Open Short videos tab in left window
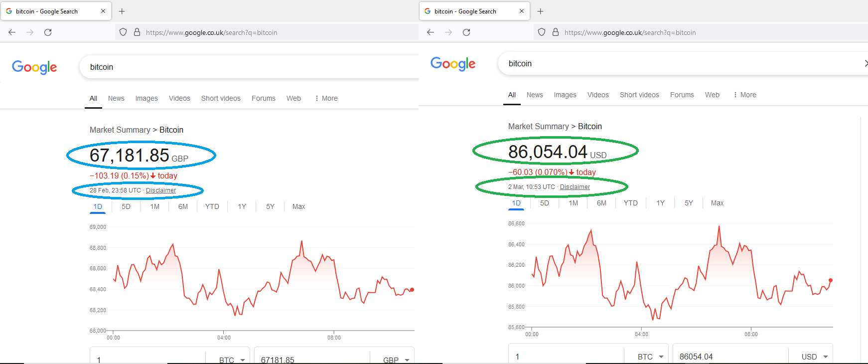Viewport: 868px width, 364px height. click(221, 98)
